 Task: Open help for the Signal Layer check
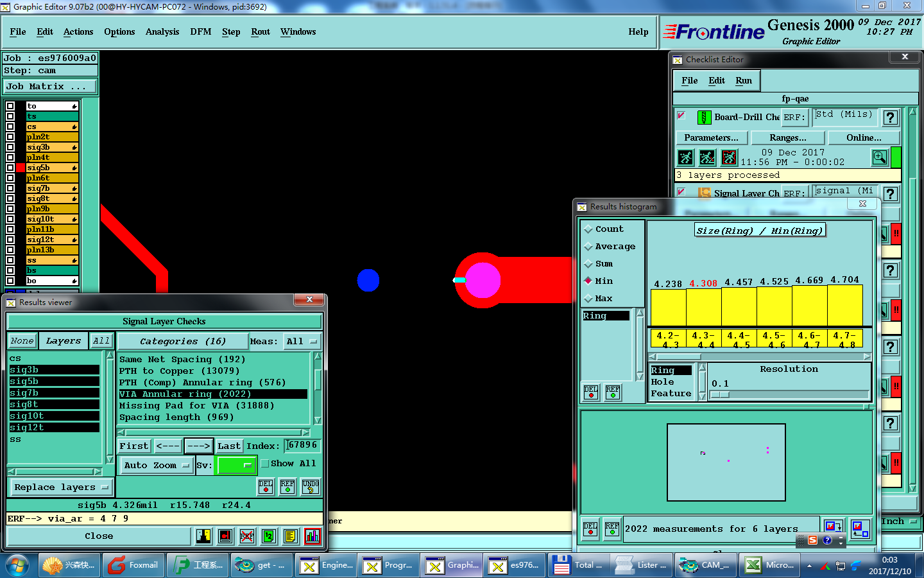coord(890,194)
